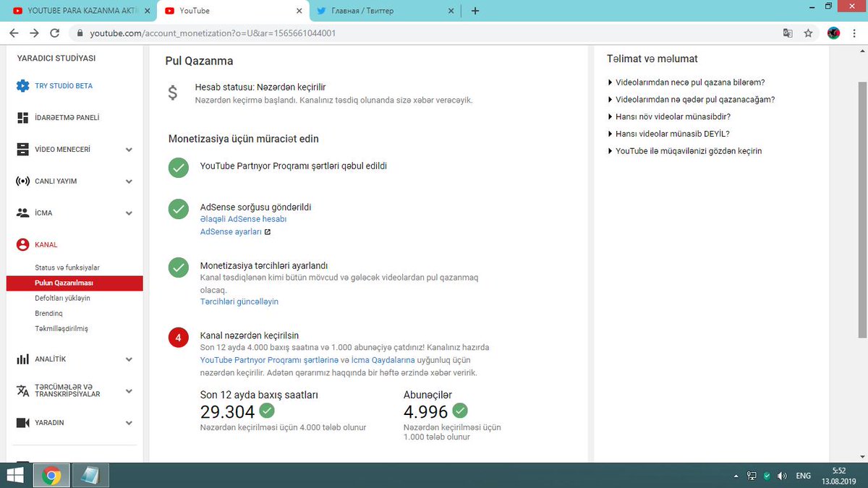Click Chrome icon in taskbar

coord(51,476)
